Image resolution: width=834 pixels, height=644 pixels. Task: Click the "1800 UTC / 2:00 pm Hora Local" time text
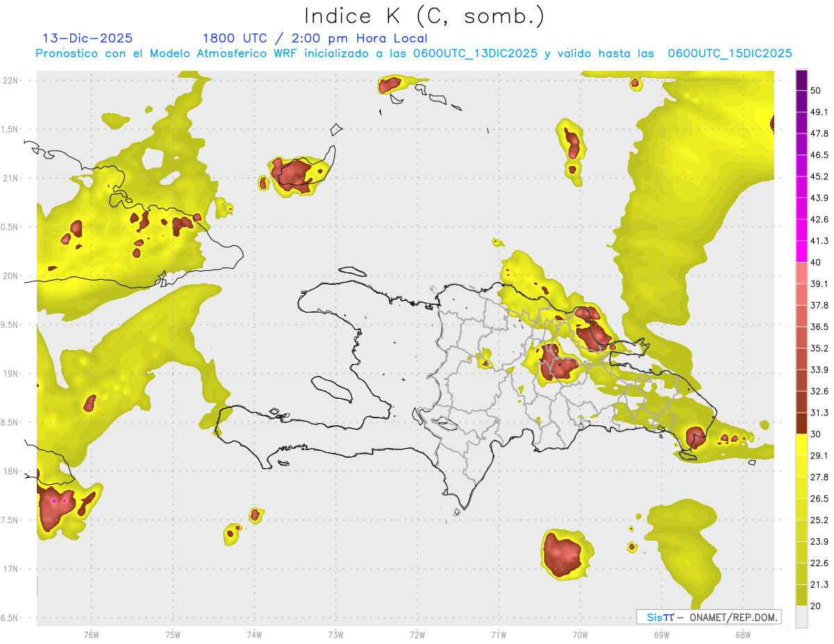pyautogui.click(x=315, y=38)
